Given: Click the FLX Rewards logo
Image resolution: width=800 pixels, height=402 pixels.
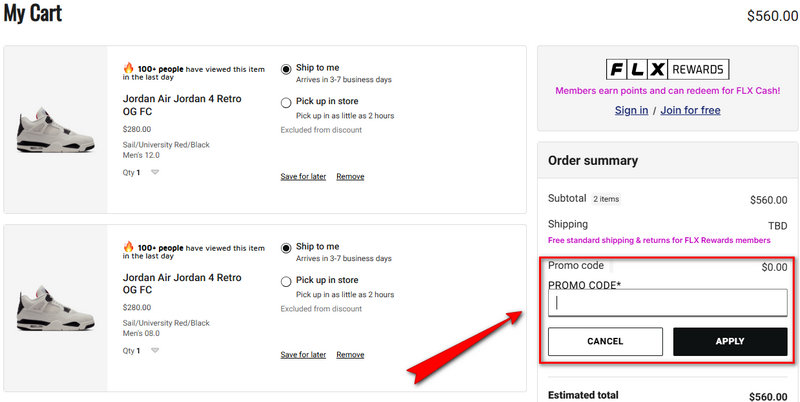Looking at the screenshot, I should coord(667,69).
